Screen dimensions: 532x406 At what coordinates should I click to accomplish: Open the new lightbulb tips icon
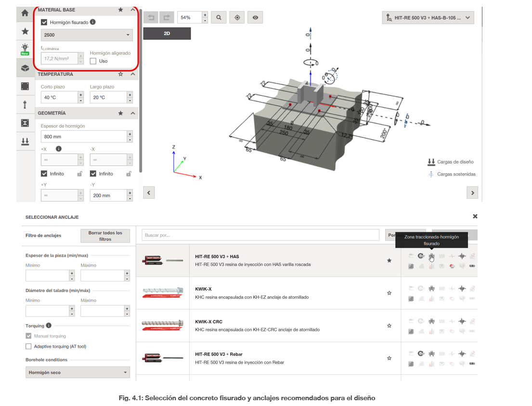25,50
